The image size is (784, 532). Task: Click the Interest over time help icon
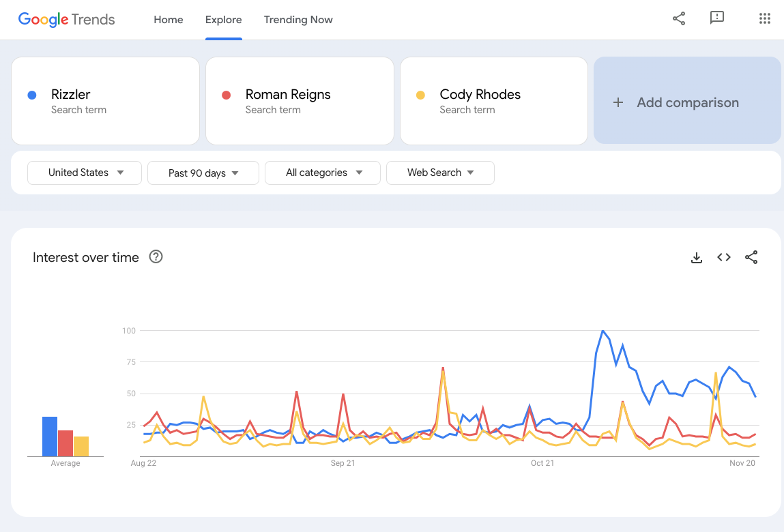pos(156,257)
